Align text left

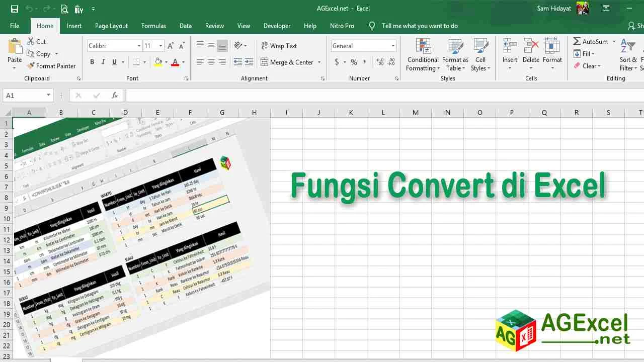point(200,62)
